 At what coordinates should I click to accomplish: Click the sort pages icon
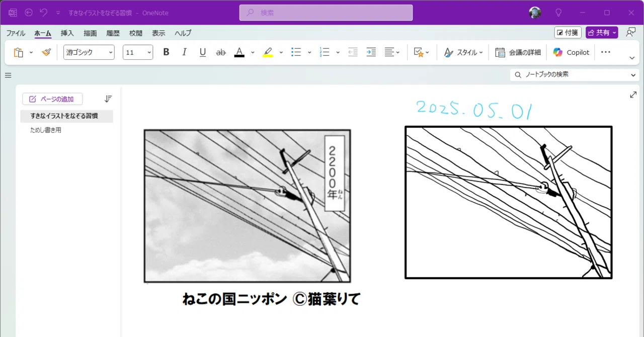coord(108,99)
